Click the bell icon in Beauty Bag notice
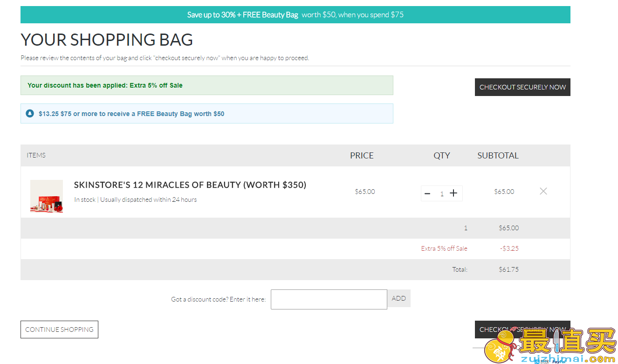Viewport: 618px width, 364px height. pyautogui.click(x=30, y=113)
